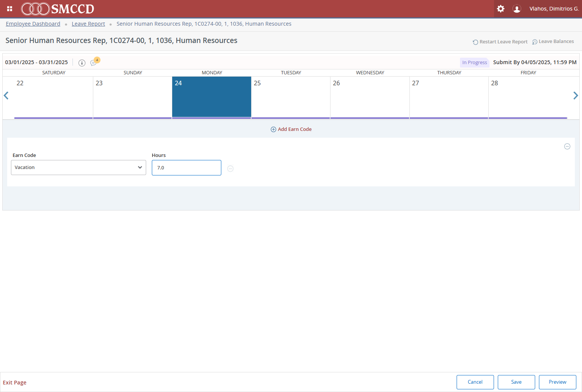Go to previous week with left chevron
Image resolution: width=582 pixels, height=392 pixels.
(6, 95)
